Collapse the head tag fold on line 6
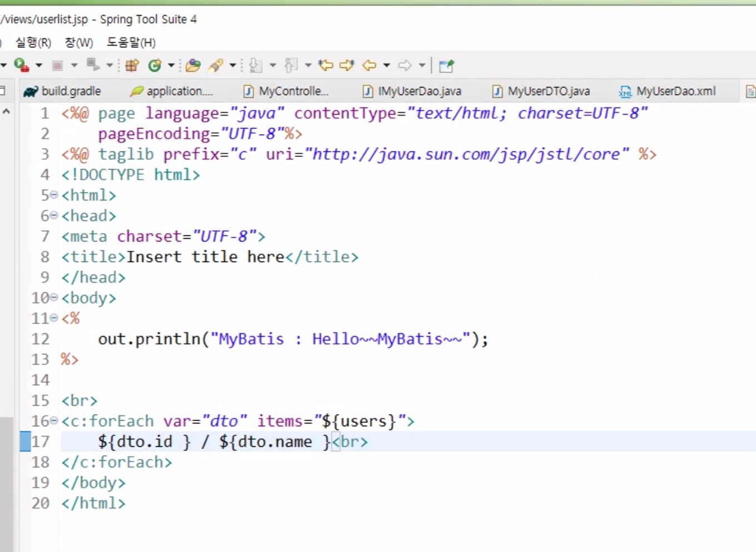756x552 pixels. point(54,215)
